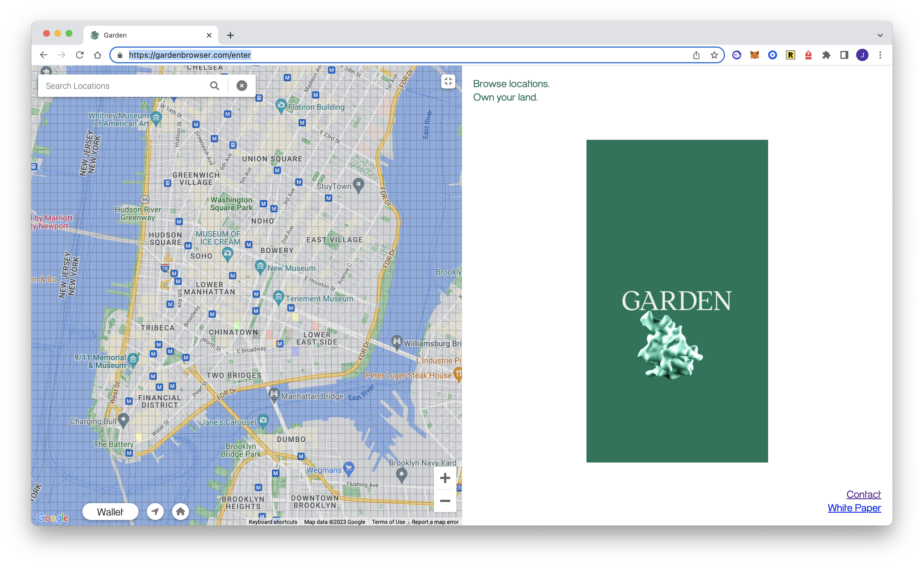Click the locate-me arrow icon
This screenshot has height=567, width=924.
[x=155, y=512]
